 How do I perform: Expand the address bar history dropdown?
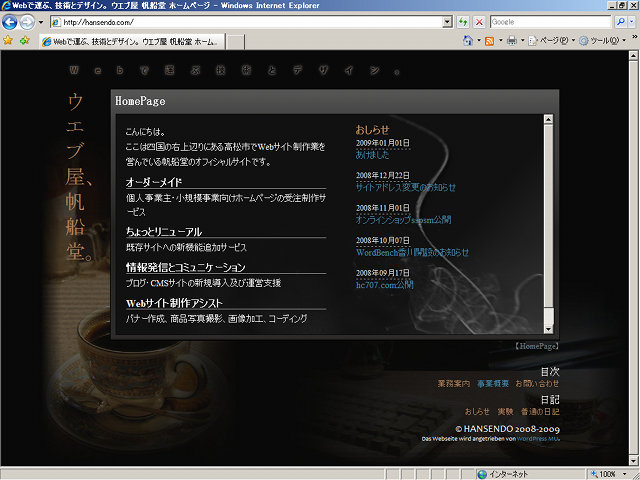pyautogui.click(x=446, y=22)
